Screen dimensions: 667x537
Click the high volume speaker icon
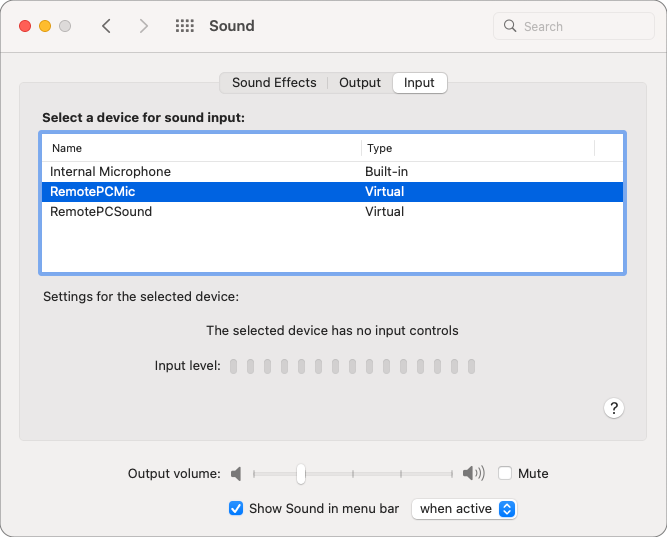pos(473,474)
